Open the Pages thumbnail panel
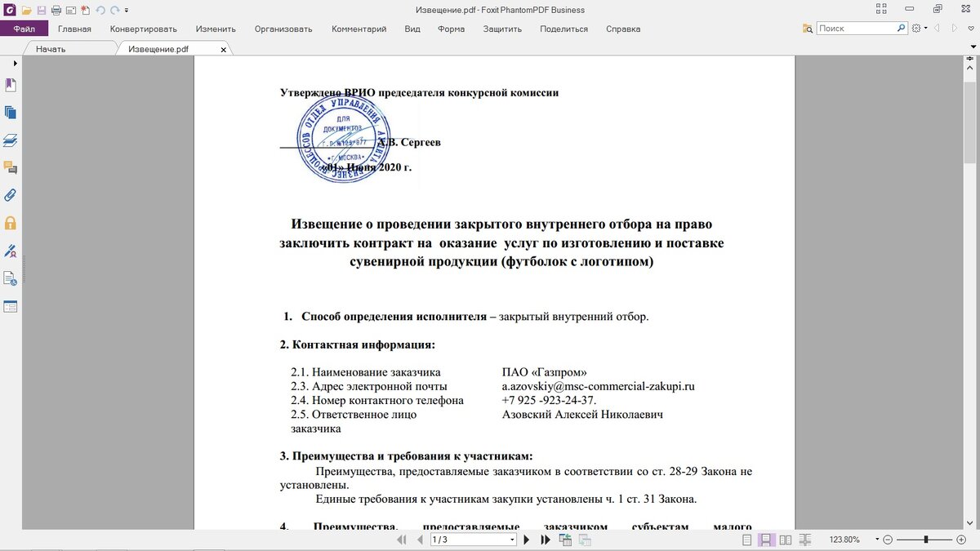This screenshot has width=980, height=551. (x=11, y=112)
